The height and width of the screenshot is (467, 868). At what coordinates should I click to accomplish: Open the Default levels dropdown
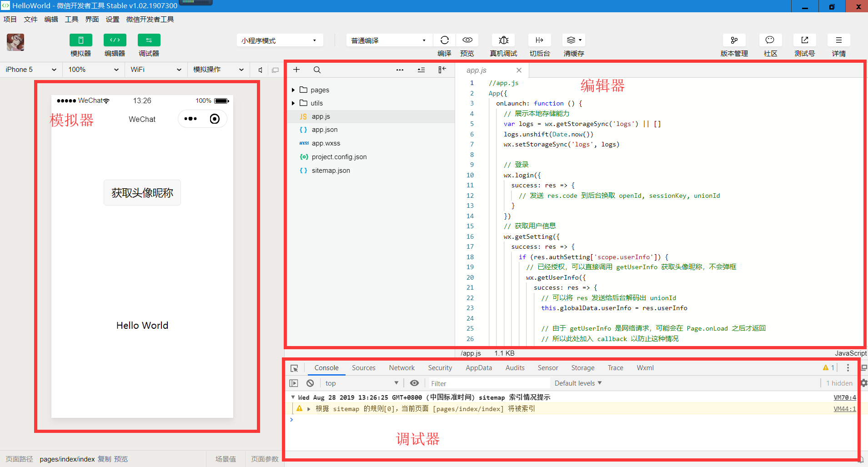[578, 383]
